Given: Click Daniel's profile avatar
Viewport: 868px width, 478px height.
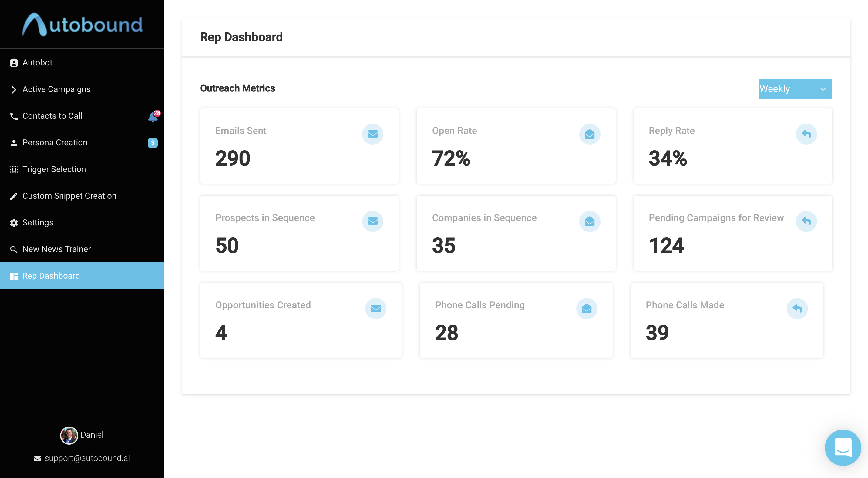Looking at the screenshot, I should [69, 435].
